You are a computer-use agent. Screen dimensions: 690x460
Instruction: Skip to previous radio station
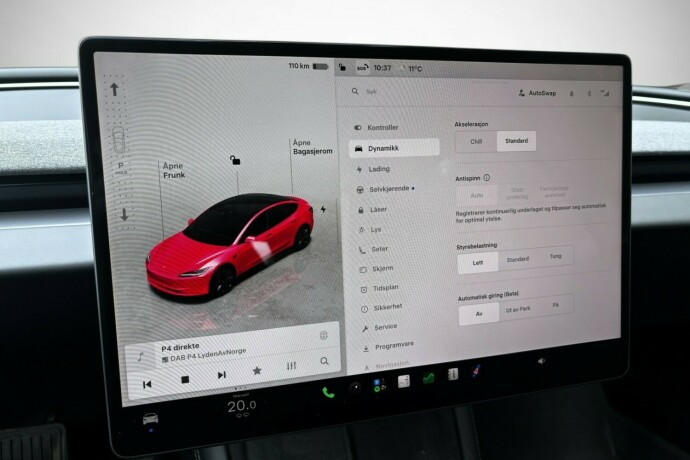[147, 384]
